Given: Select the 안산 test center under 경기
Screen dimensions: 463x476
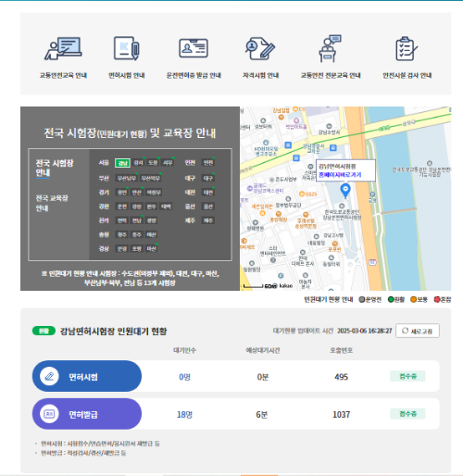Looking at the screenshot, I should point(137,193).
